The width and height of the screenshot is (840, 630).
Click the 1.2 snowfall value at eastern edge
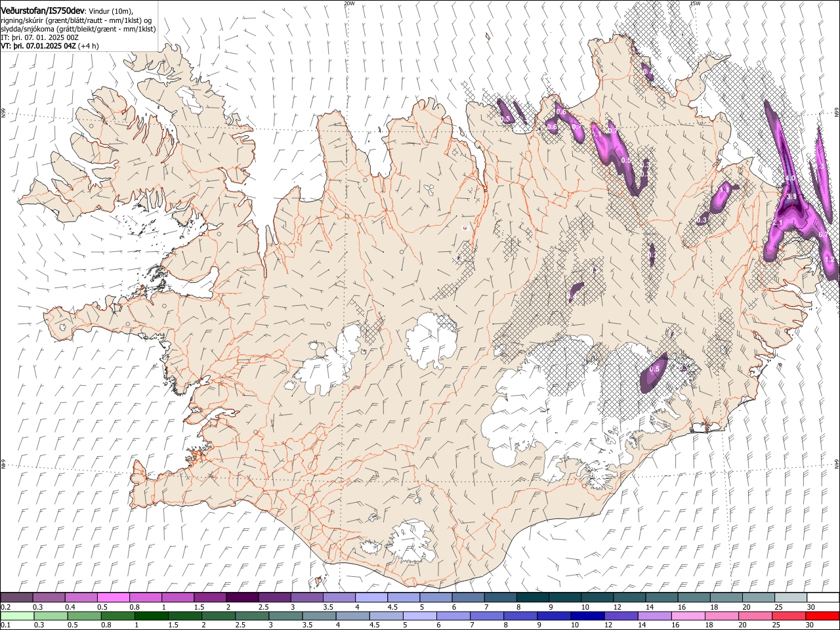click(829, 260)
